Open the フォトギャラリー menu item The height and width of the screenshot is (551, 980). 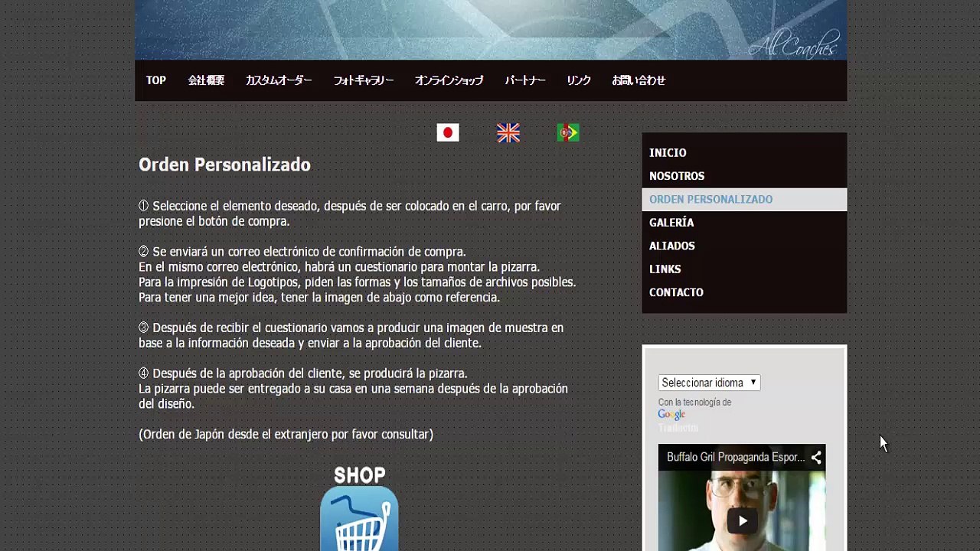pyautogui.click(x=363, y=80)
